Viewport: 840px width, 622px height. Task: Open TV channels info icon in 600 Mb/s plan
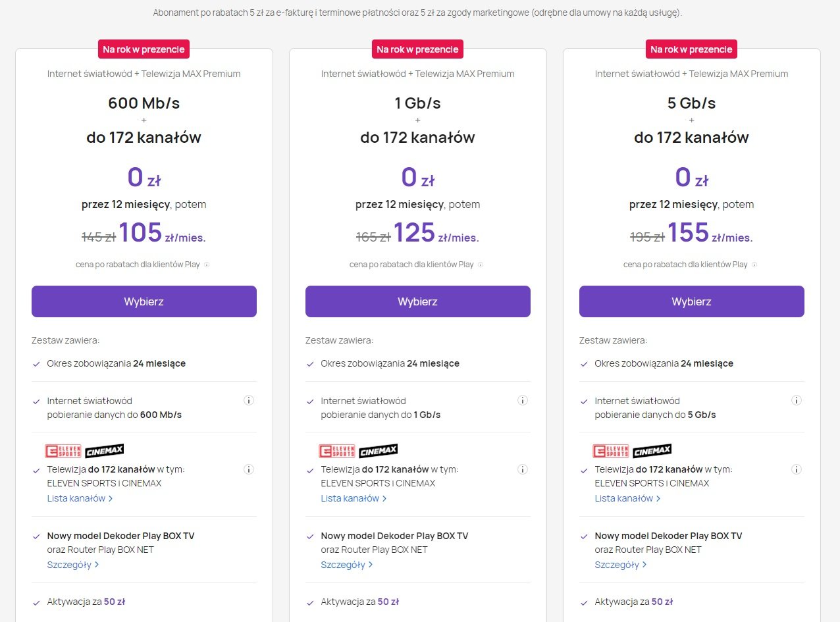pyautogui.click(x=249, y=469)
